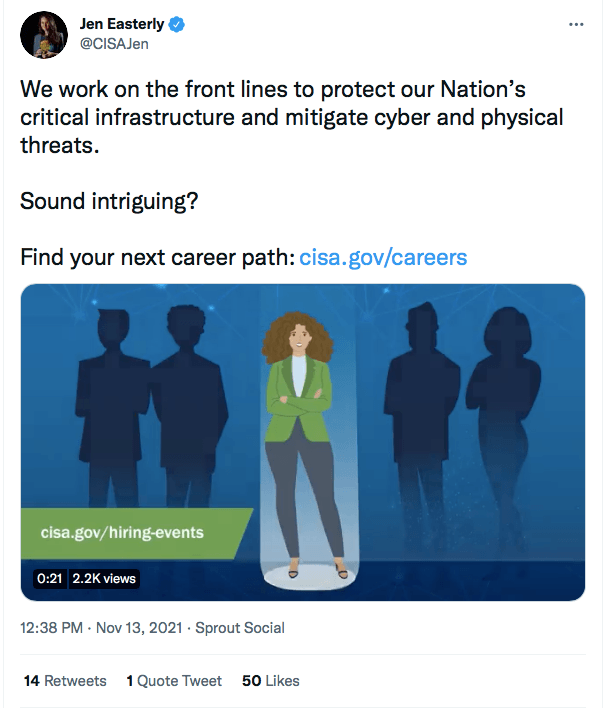The image size is (603, 708).
Task: Click the 0:21 video duration badge
Action: click(x=50, y=578)
